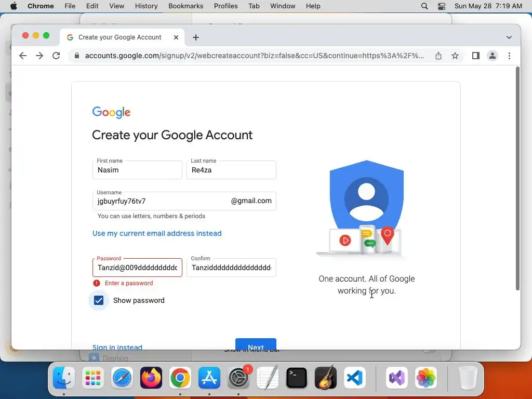532x399 pixels.
Task: Click the date and time in menu bar
Action: click(x=488, y=6)
